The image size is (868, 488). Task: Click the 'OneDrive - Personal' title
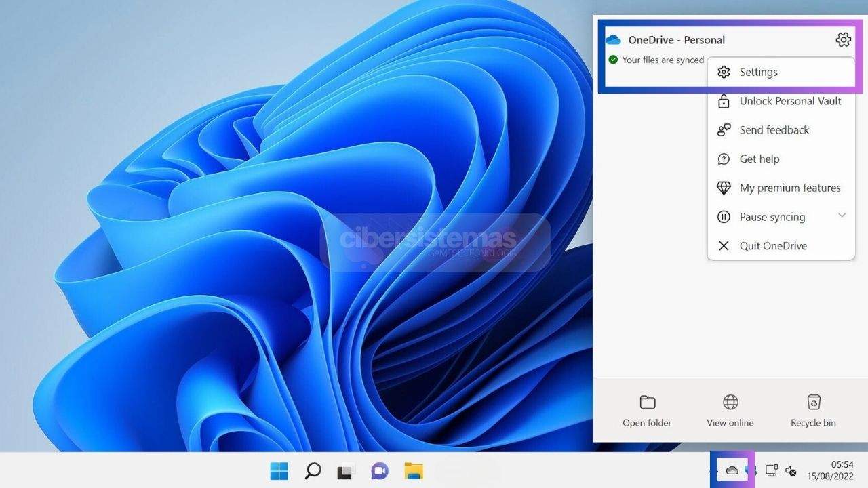(x=677, y=40)
